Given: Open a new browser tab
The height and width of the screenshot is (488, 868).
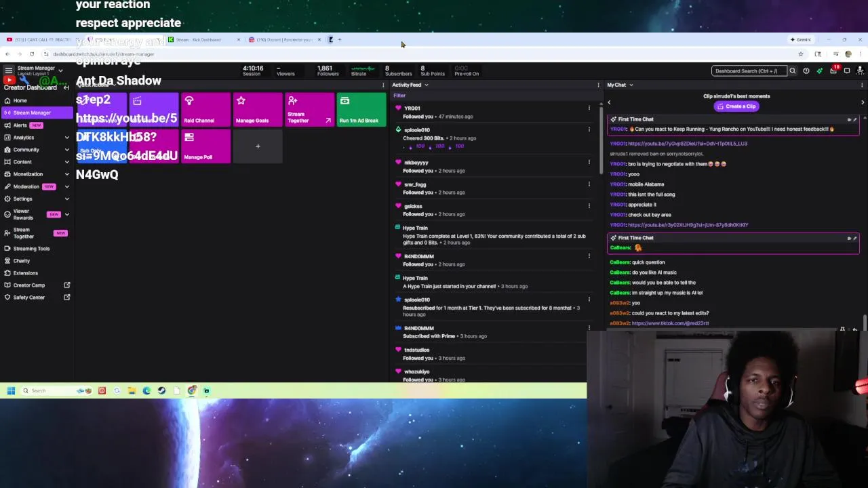Looking at the screenshot, I should (x=340, y=39).
